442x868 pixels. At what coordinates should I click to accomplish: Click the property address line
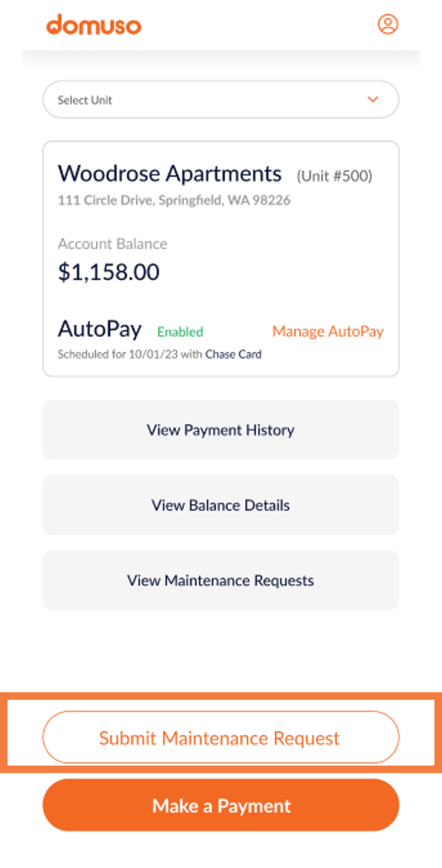point(175,200)
